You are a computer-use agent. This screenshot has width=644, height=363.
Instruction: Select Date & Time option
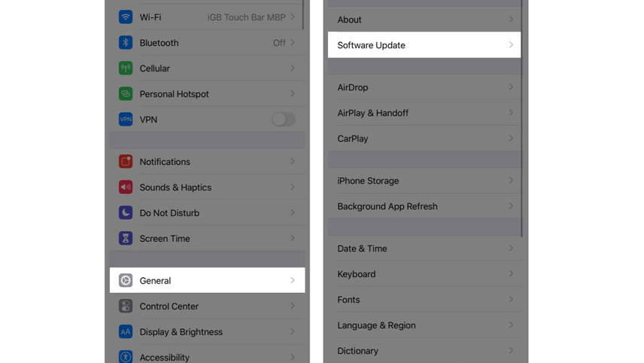point(424,249)
